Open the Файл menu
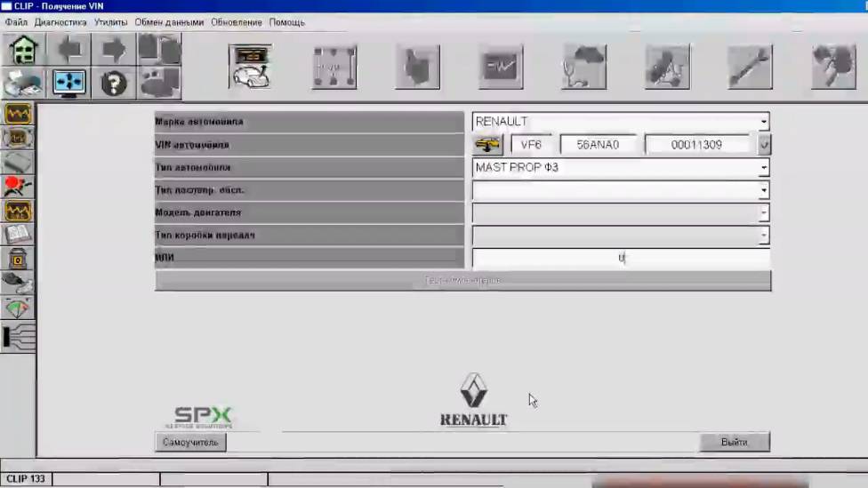Image resolution: width=868 pixels, height=488 pixels. (16, 23)
